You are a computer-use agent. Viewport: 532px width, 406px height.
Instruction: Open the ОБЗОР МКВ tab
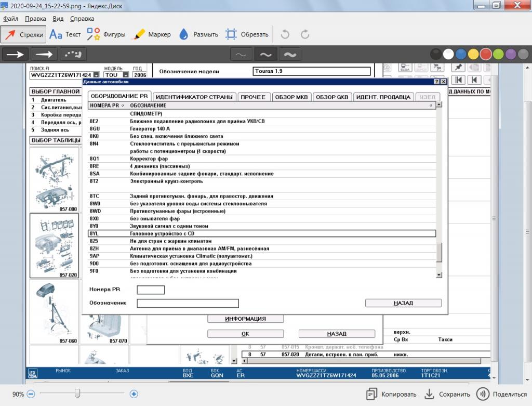pyautogui.click(x=291, y=97)
